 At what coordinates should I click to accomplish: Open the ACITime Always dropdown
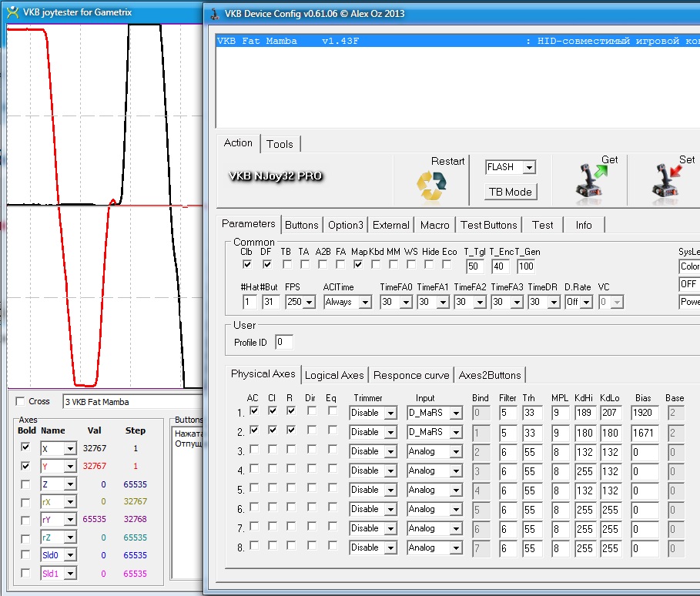(365, 303)
